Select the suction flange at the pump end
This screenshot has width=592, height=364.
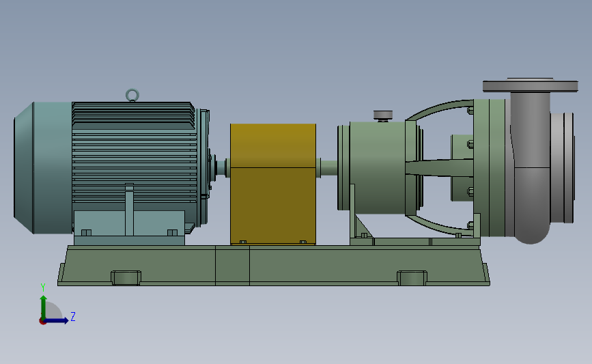coord(563,167)
